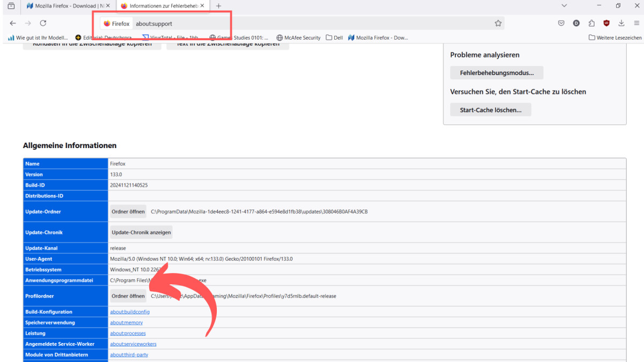List all tabs with the chevron
The height and width of the screenshot is (362, 644).
(564, 6)
